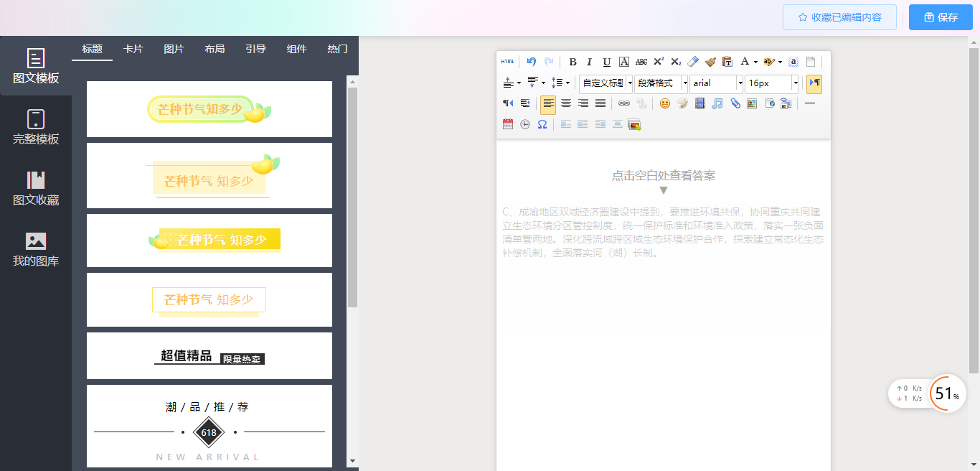Toggle bold formatting
Screen dimensions: 980x471
pos(573,62)
